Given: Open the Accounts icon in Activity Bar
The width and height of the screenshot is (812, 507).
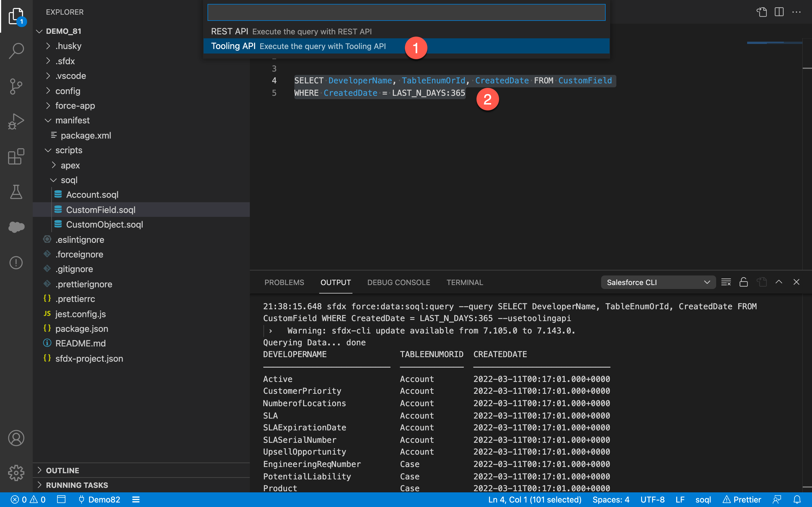Looking at the screenshot, I should [x=16, y=438].
